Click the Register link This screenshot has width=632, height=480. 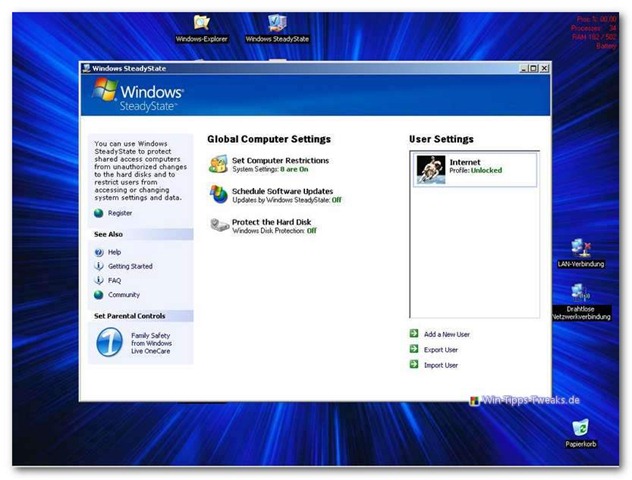120,213
